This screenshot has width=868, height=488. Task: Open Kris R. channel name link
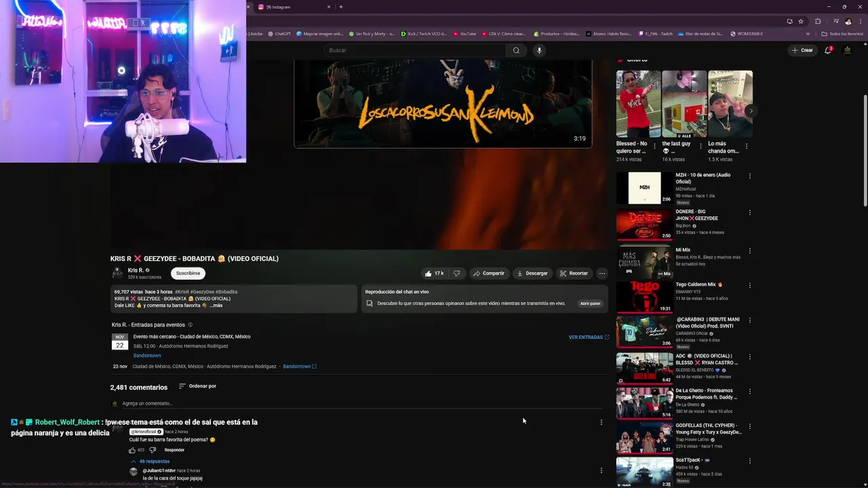pos(136,270)
